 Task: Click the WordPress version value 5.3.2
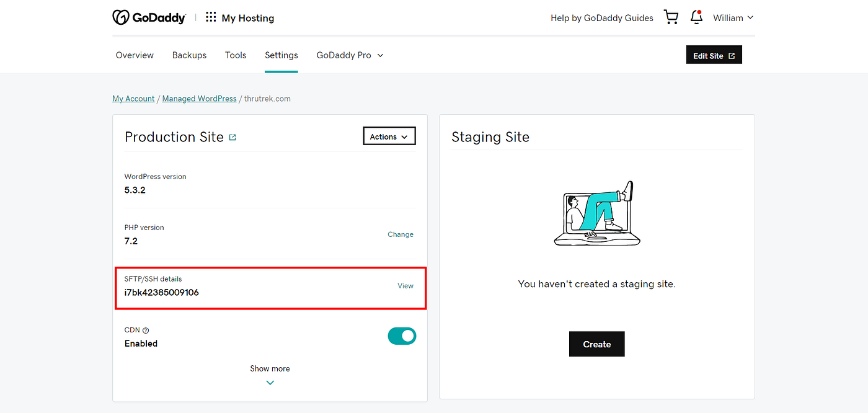(135, 190)
